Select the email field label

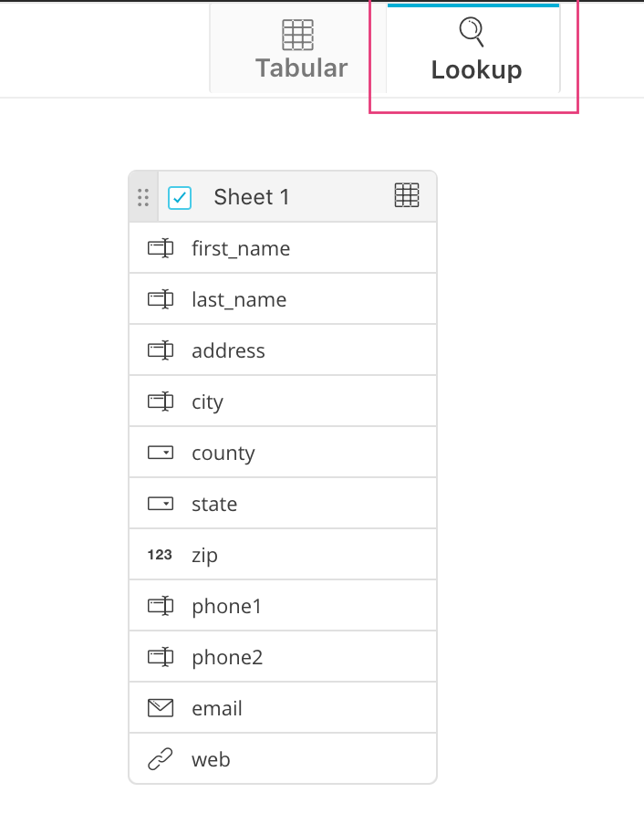tap(217, 708)
